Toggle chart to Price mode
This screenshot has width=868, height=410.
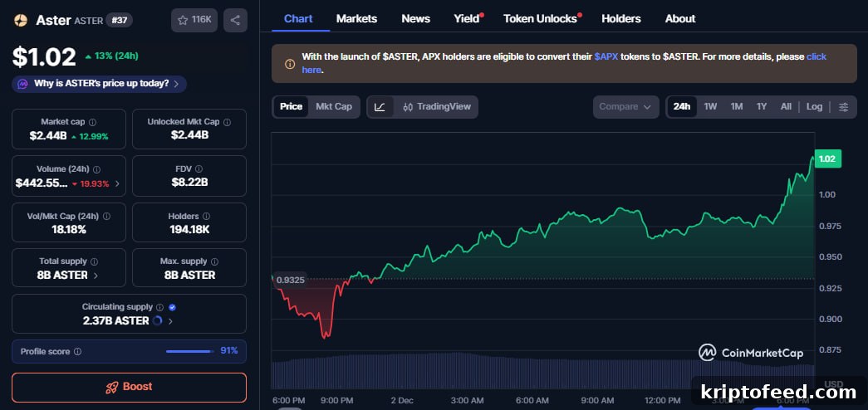pyautogui.click(x=292, y=107)
